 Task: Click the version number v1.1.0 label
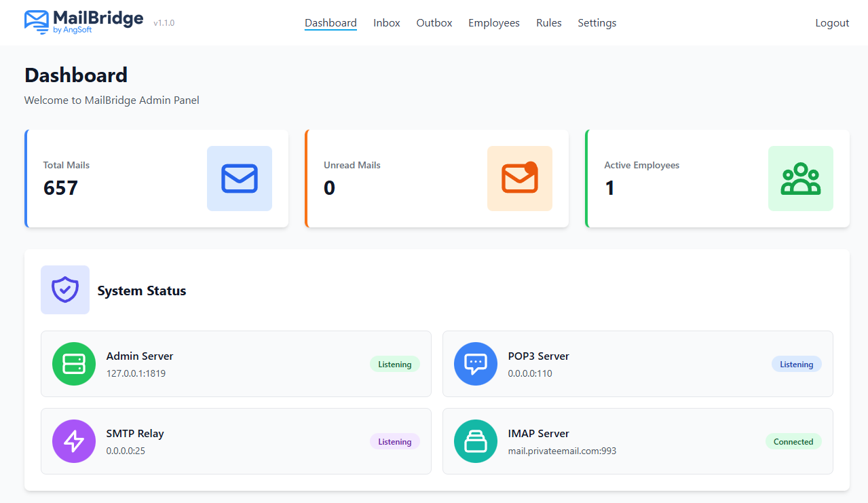click(163, 22)
